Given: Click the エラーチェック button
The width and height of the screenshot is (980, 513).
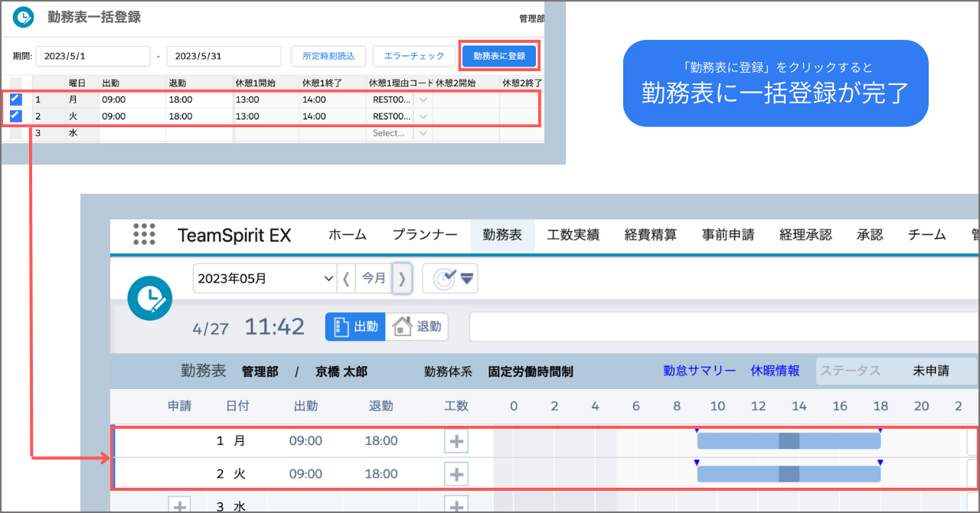Looking at the screenshot, I should (413, 57).
